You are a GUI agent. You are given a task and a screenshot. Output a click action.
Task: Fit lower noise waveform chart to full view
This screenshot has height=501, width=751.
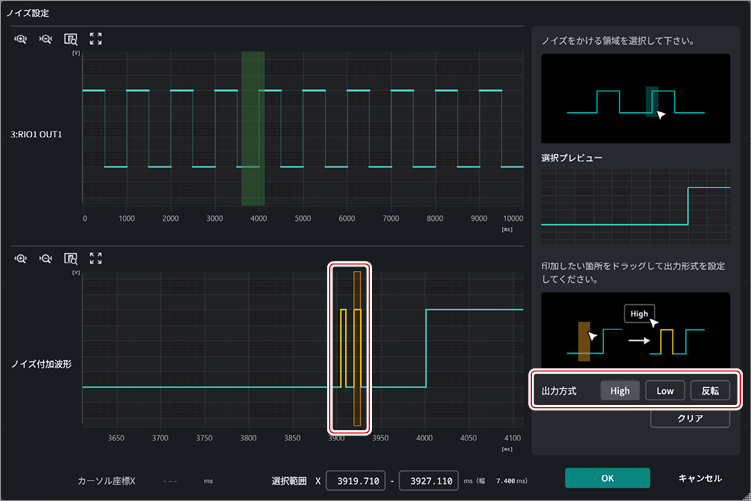[x=96, y=258]
